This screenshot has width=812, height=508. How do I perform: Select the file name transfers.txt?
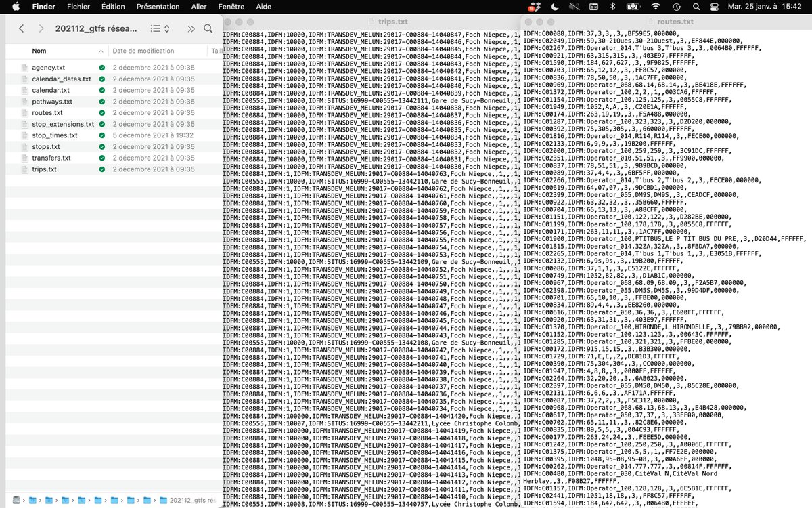pyautogui.click(x=51, y=158)
